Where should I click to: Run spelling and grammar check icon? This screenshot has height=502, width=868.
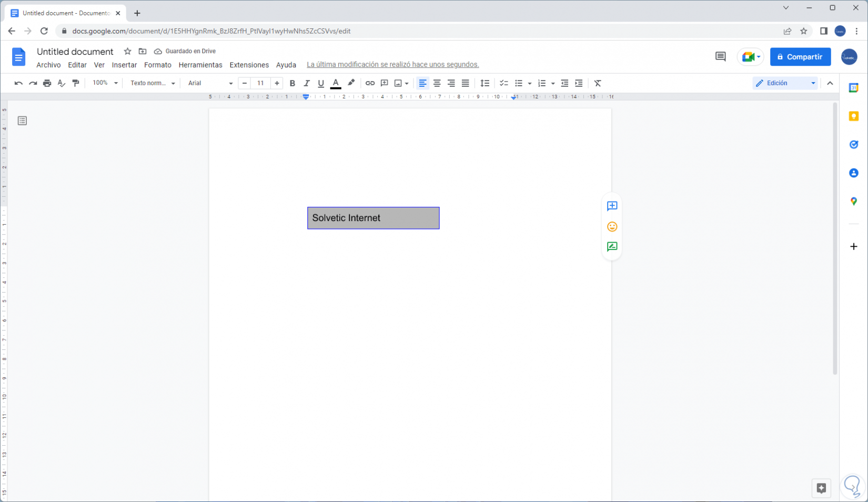[62, 83]
